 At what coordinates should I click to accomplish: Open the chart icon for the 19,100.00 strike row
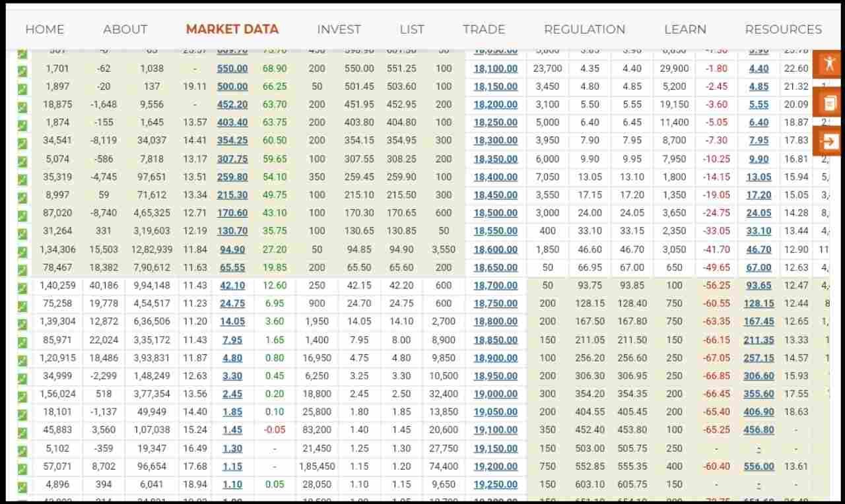22,432
